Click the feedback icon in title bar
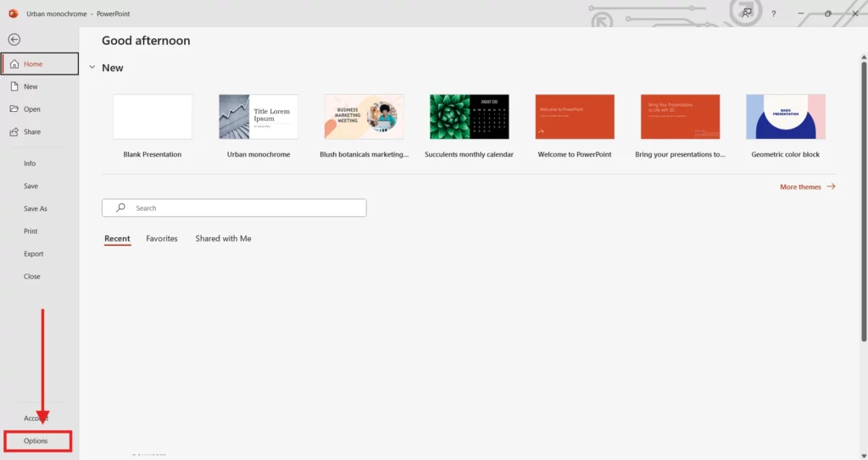This screenshot has height=460, width=868. pyautogui.click(x=746, y=14)
